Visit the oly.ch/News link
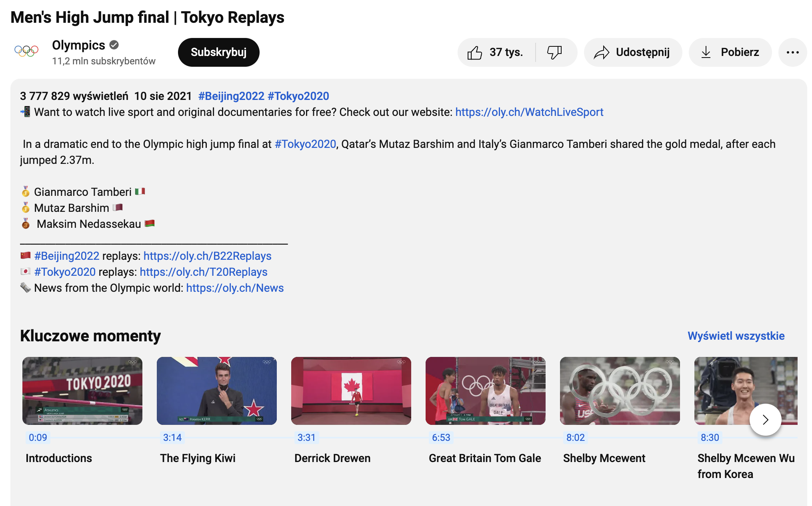Screen dimensions: 812x506 [x=235, y=288]
